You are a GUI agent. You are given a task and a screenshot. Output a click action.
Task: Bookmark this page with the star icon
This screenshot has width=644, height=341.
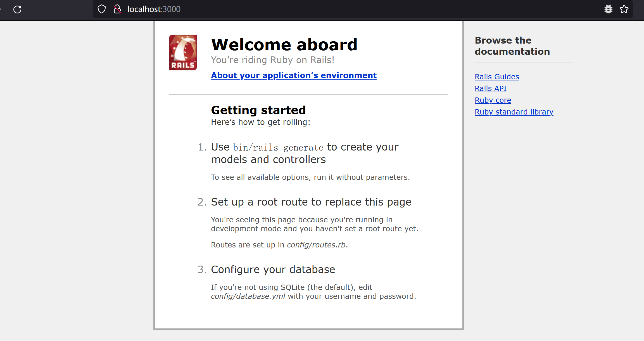tap(624, 9)
